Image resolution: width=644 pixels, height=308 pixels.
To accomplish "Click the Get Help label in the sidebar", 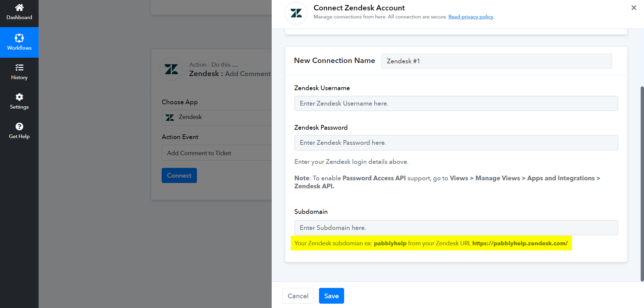I will pos(19,136).
